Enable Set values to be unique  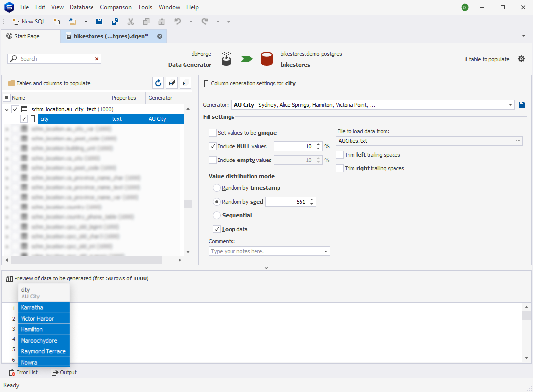(213, 133)
